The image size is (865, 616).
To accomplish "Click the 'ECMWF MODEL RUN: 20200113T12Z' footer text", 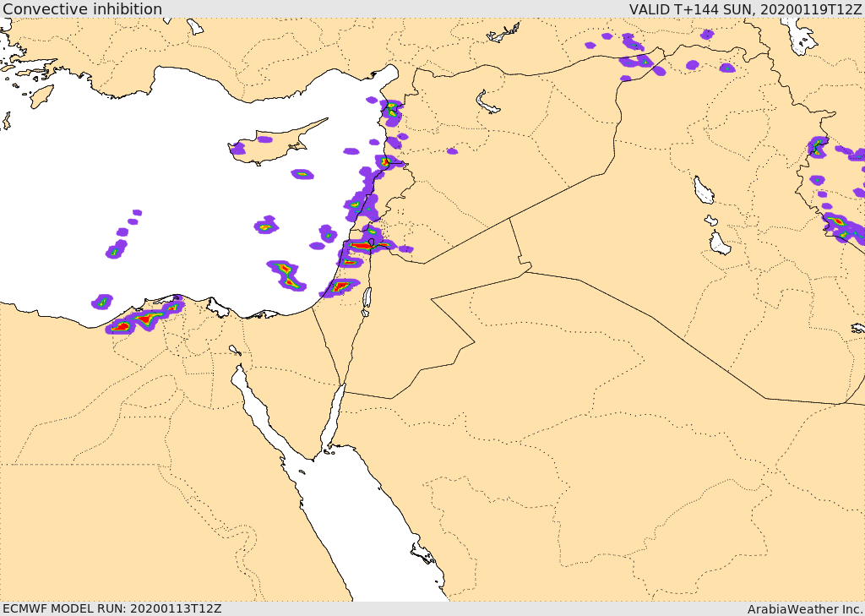I will (x=112, y=608).
